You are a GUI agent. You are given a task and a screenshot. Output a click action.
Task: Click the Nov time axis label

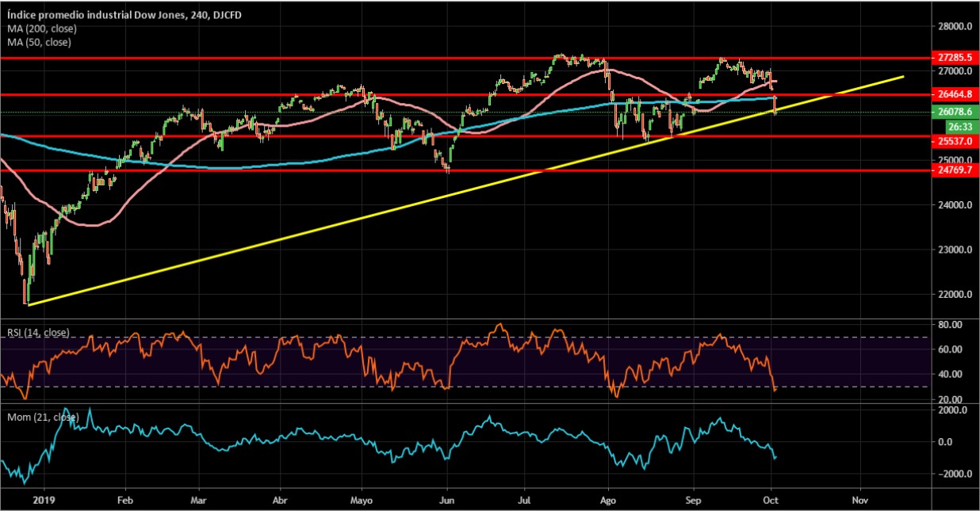pos(859,501)
